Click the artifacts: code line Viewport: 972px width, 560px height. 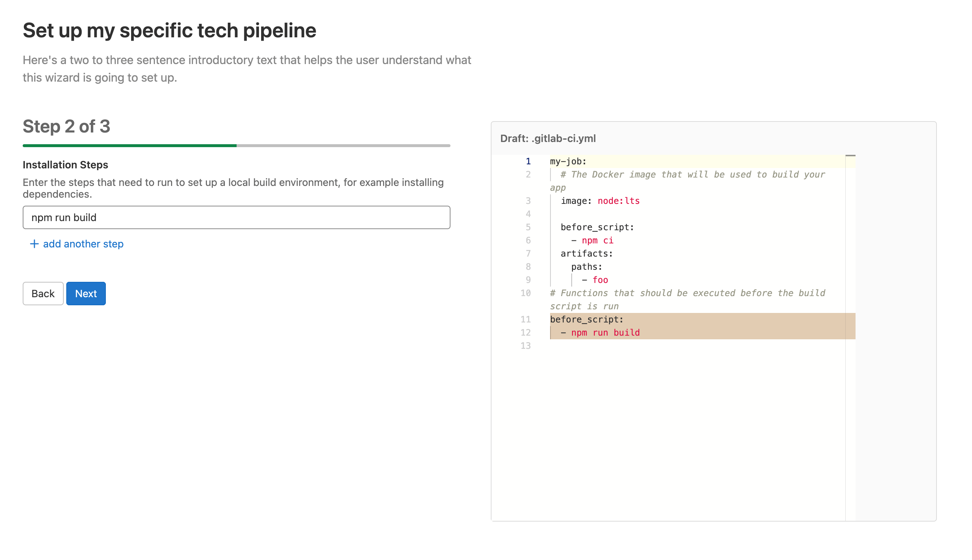(x=586, y=253)
